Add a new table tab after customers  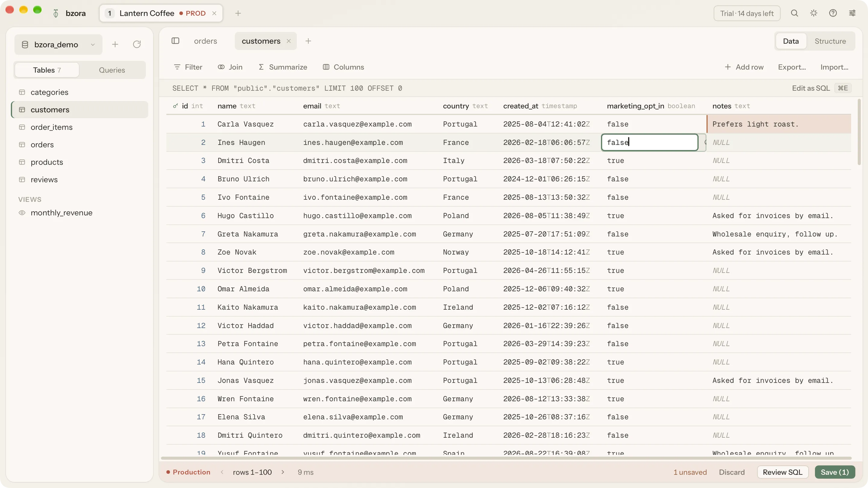308,41
